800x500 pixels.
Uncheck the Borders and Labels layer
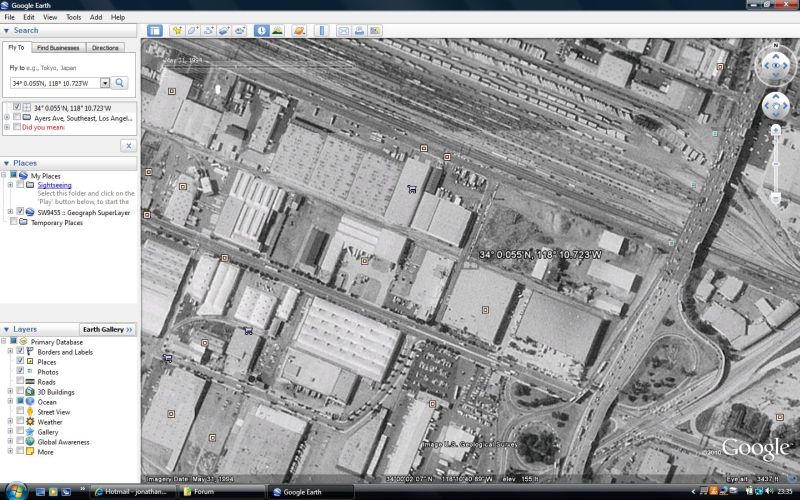[20, 352]
